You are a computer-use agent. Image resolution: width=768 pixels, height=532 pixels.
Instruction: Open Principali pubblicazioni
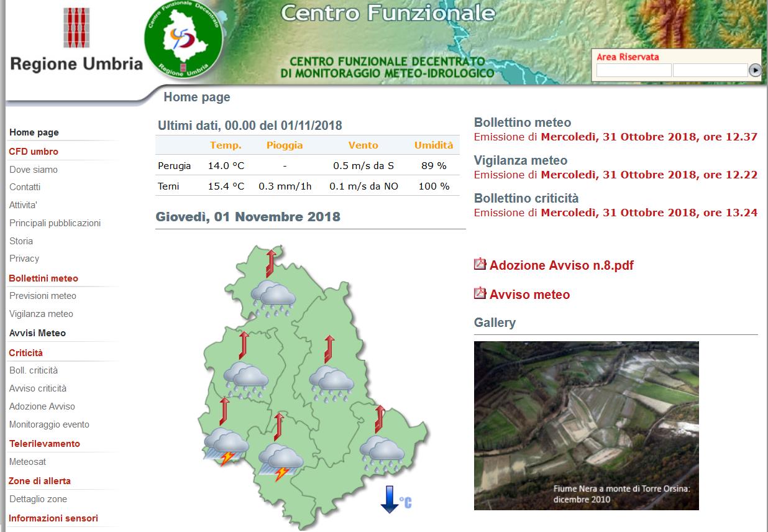click(55, 223)
